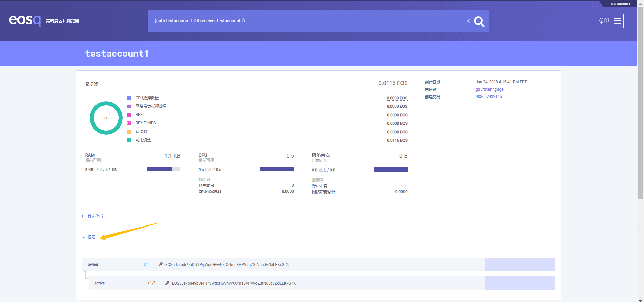
Task: View creation transaction 90865743211b
Action: (490, 97)
